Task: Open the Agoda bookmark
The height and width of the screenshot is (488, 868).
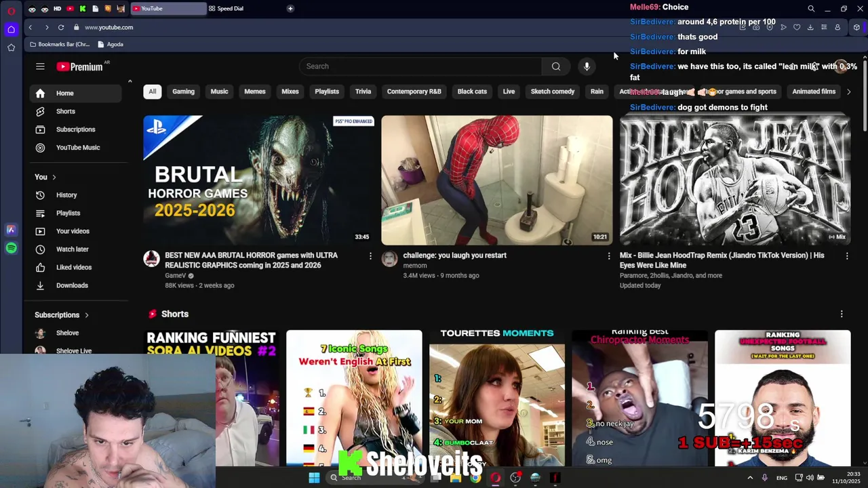Action: [x=110, y=45]
